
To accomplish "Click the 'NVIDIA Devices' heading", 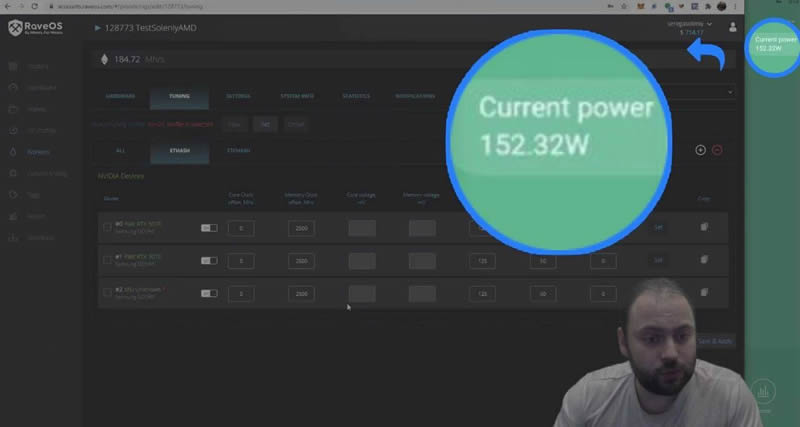I will pos(121,176).
